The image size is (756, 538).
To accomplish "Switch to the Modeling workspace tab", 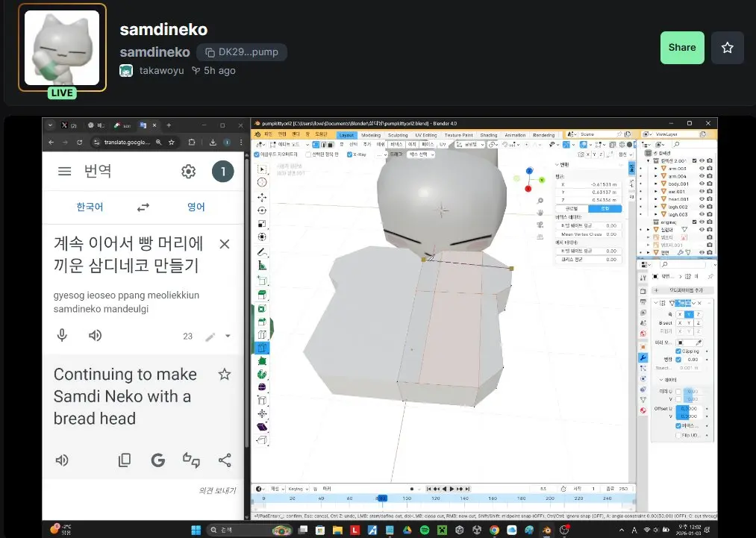I will (371, 135).
